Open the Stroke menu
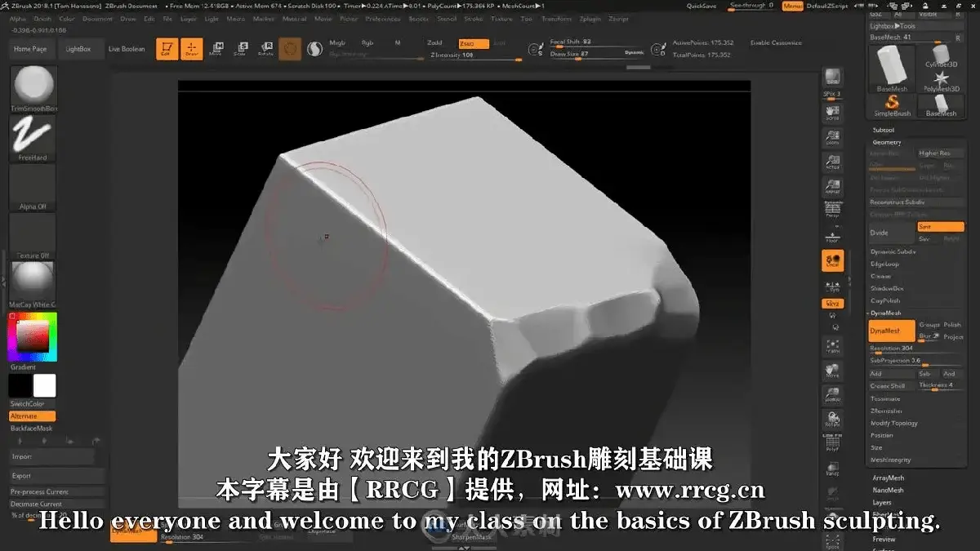 (473, 18)
